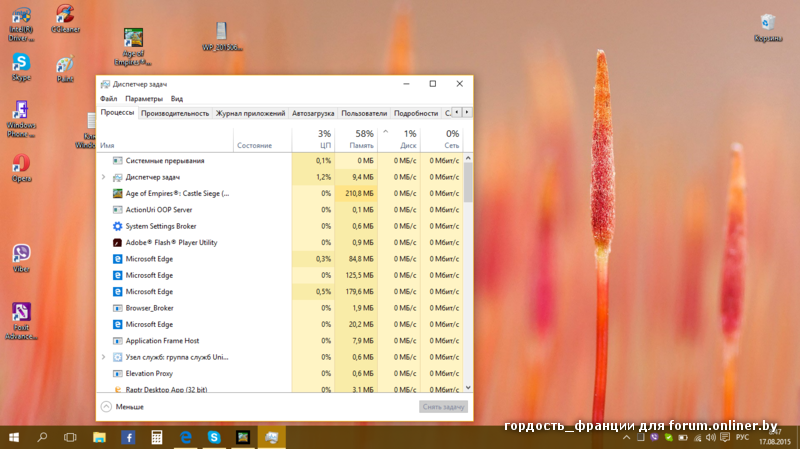Screen dimensions: 800x449
Task: Open Calculator from taskbar
Action: coord(157,437)
